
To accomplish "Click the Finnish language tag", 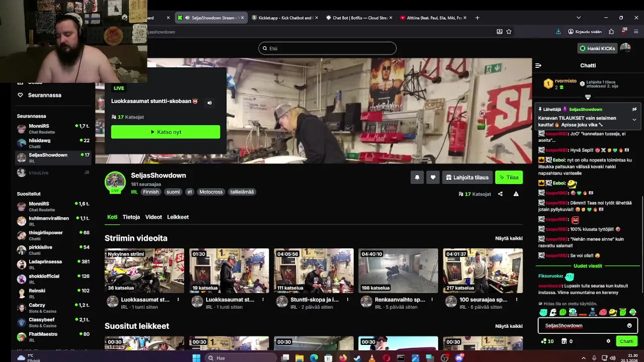I will point(150,192).
